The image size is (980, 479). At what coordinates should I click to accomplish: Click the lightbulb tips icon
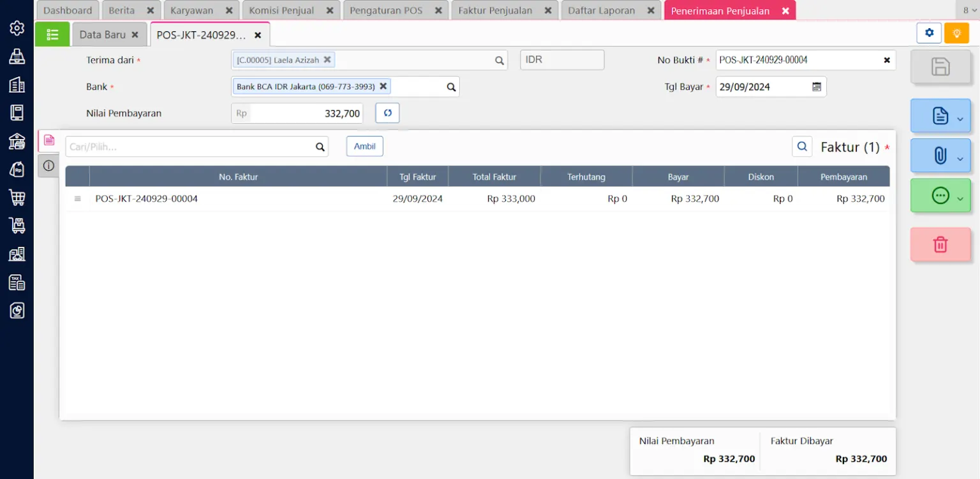click(956, 33)
